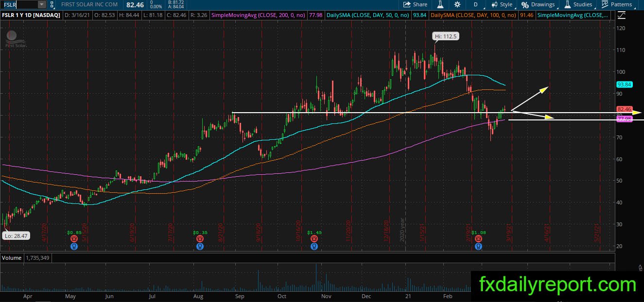Open the Style dropdown menu

[x=502, y=4]
